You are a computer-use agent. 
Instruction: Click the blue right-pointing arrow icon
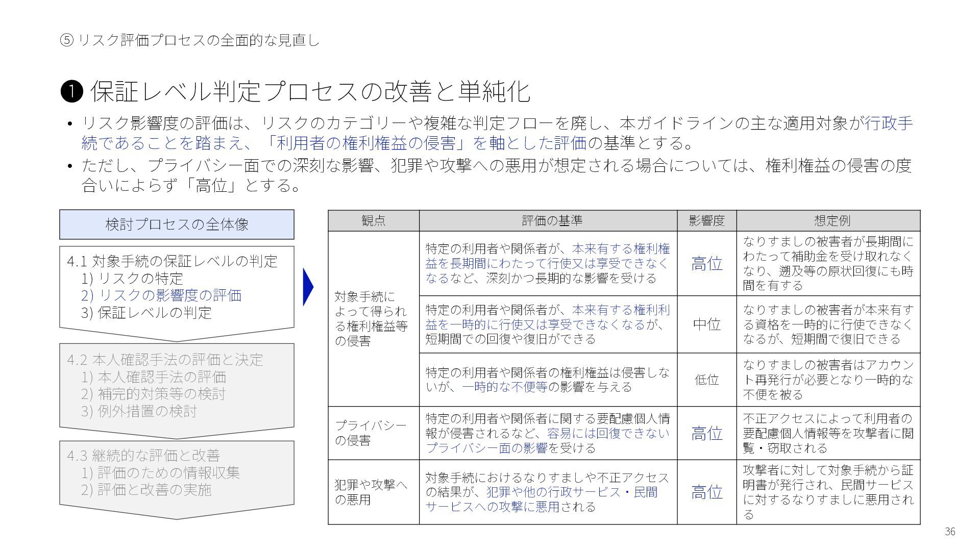coord(308,287)
